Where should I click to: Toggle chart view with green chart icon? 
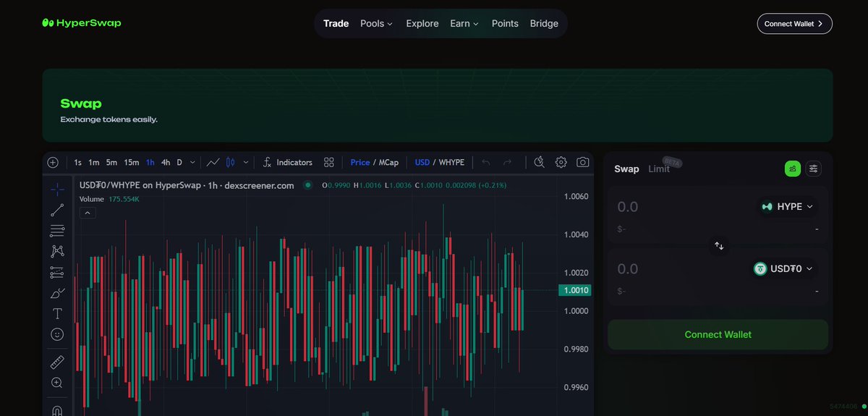click(x=793, y=169)
